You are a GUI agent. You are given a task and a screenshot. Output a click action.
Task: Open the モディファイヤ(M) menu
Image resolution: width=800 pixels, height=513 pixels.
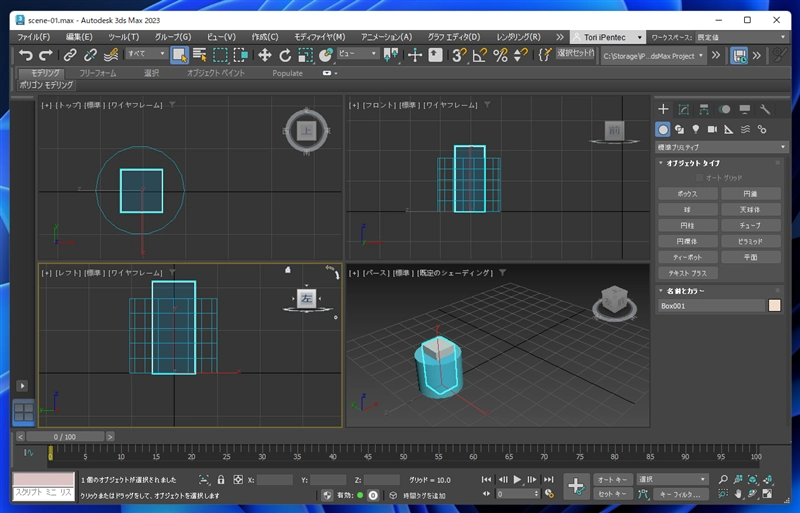pyautogui.click(x=320, y=37)
